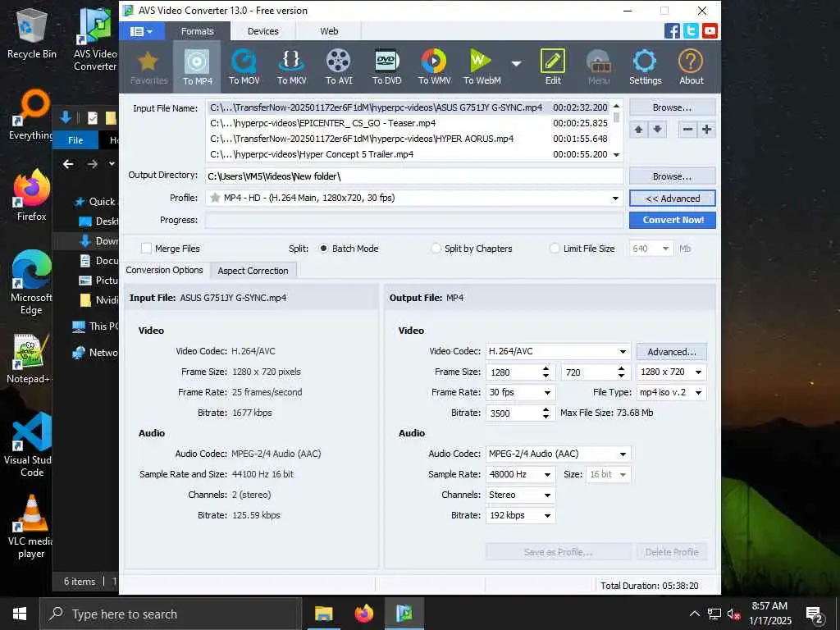The width and height of the screenshot is (840, 630).
Task: Select Batch Mode split option
Action: click(323, 248)
